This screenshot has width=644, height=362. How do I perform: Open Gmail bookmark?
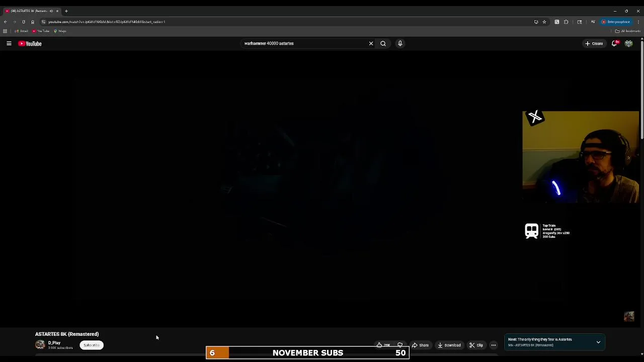pyautogui.click(x=22, y=31)
